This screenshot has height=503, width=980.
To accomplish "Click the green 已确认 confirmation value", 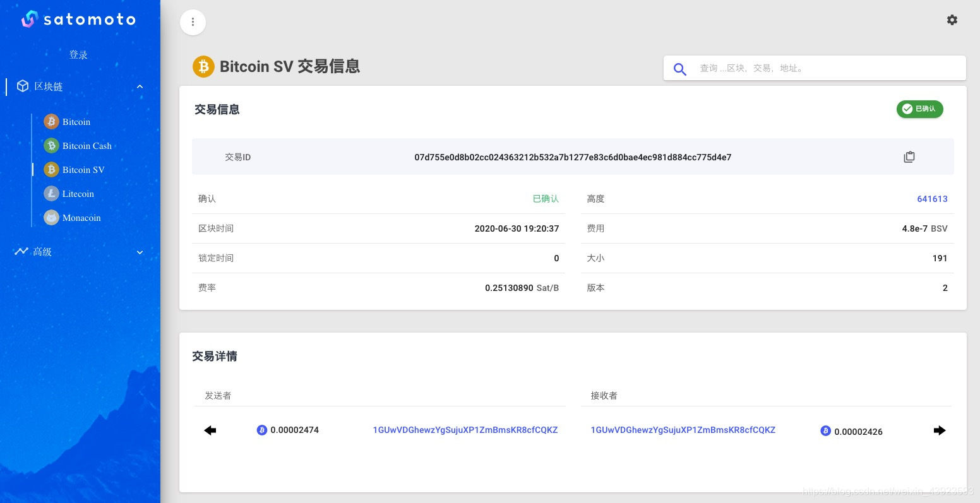I will [x=546, y=199].
